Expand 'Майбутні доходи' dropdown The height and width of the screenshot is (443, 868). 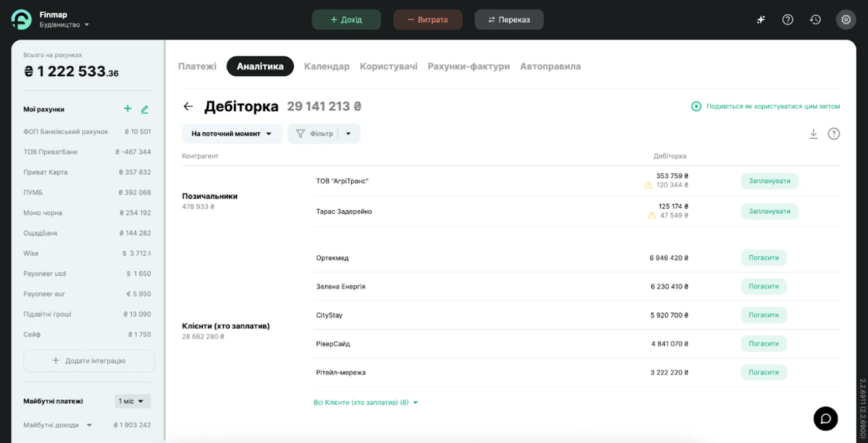89,425
